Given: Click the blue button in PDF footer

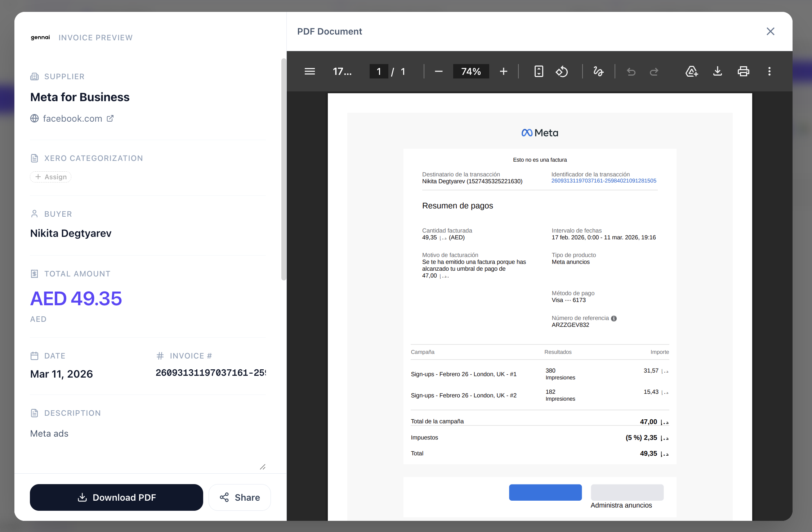Looking at the screenshot, I should (x=545, y=492).
